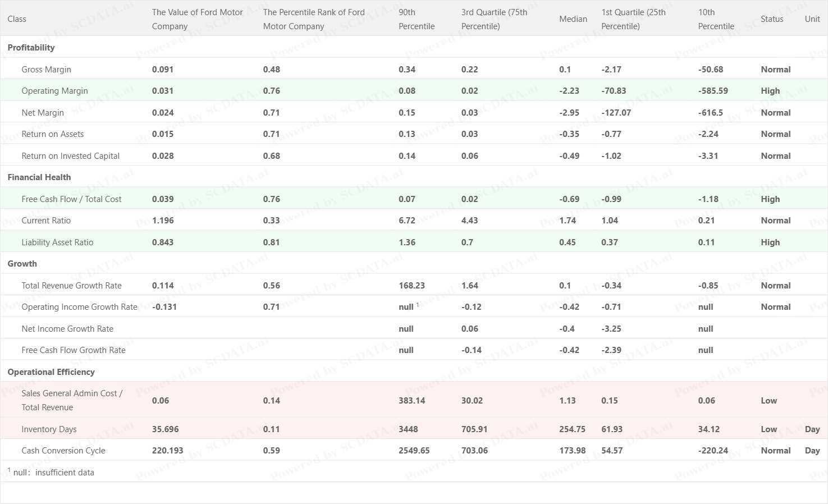Click the 1st Quartile column header
Image resolution: width=828 pixels, height=504 pixels.
click(x=633, y=19)
